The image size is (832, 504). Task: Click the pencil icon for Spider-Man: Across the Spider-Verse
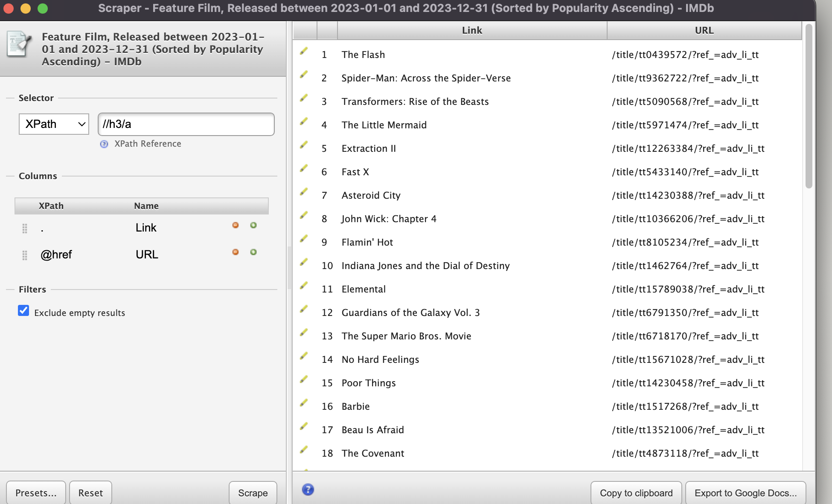tap(304, 75)
